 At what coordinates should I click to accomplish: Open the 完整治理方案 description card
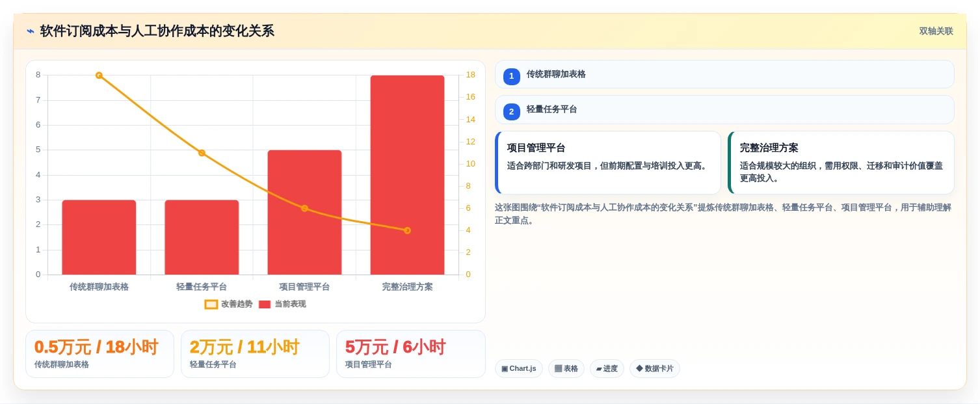pos(841,163)
